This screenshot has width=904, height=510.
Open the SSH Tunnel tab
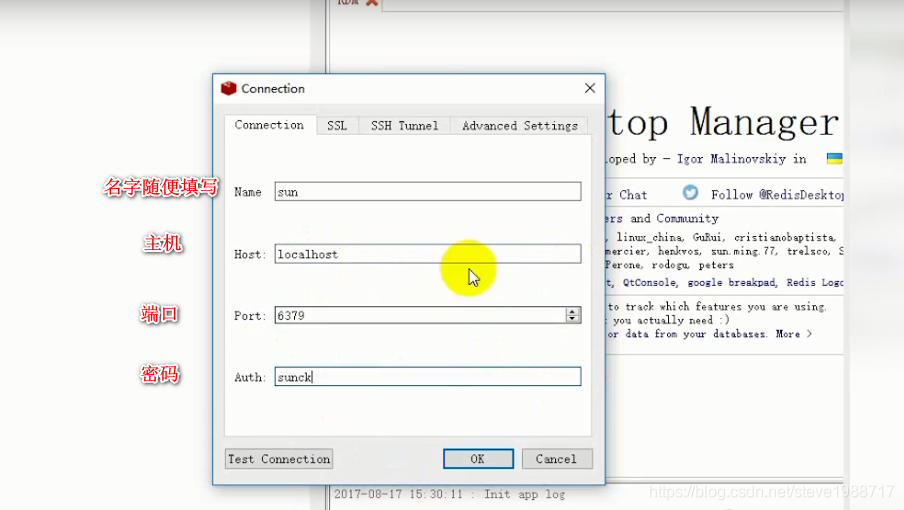(404, 126)
